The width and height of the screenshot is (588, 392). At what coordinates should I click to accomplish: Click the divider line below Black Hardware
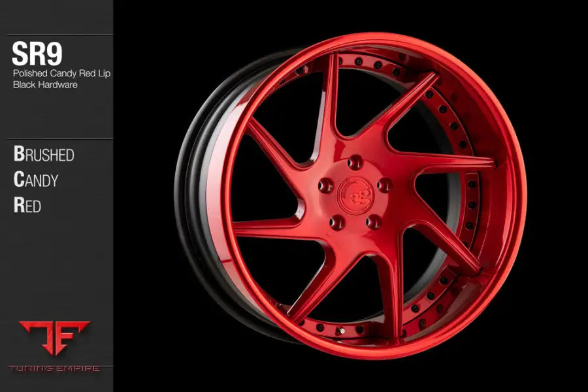click(59, 139)
